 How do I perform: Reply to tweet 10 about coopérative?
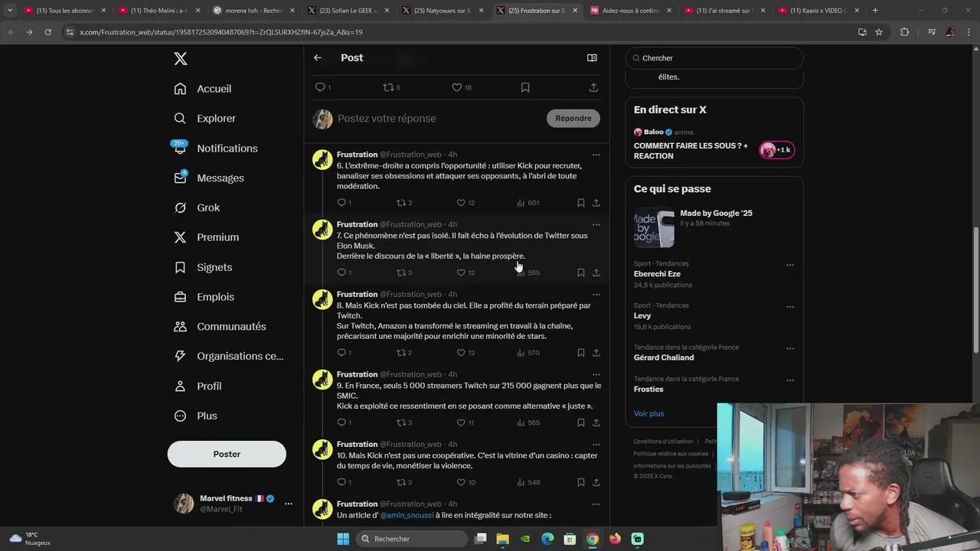pos(341,482)
